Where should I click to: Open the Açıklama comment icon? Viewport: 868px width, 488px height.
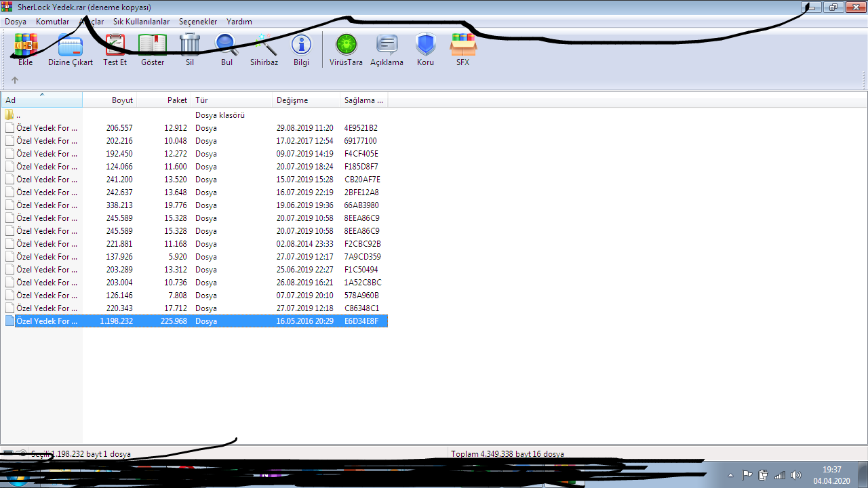pos(387,45)
